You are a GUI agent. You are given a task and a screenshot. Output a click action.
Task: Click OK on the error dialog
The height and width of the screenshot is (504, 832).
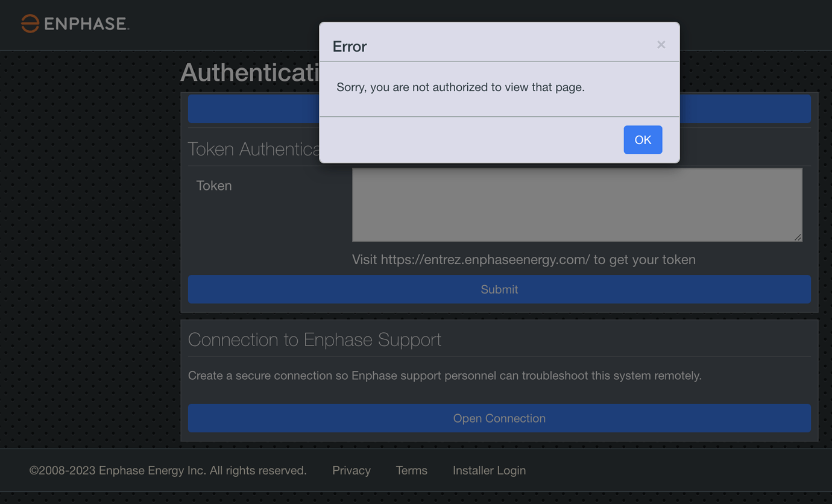pos(643,139)
